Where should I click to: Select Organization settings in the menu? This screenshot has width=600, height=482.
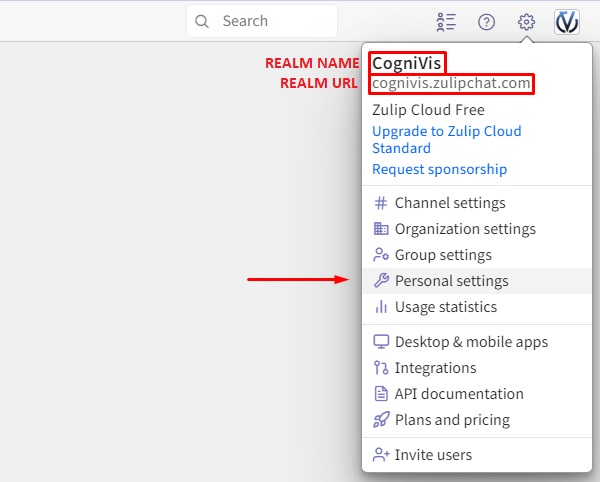click(x=465, y=229)
